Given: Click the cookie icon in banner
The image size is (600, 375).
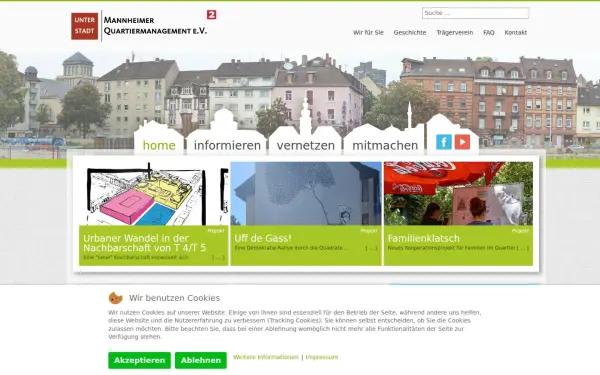Looking at the screenshot, I should click(x=115, y=298).
